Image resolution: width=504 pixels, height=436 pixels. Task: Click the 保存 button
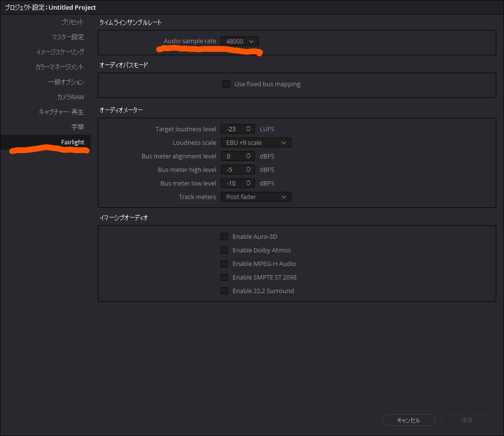467,420
